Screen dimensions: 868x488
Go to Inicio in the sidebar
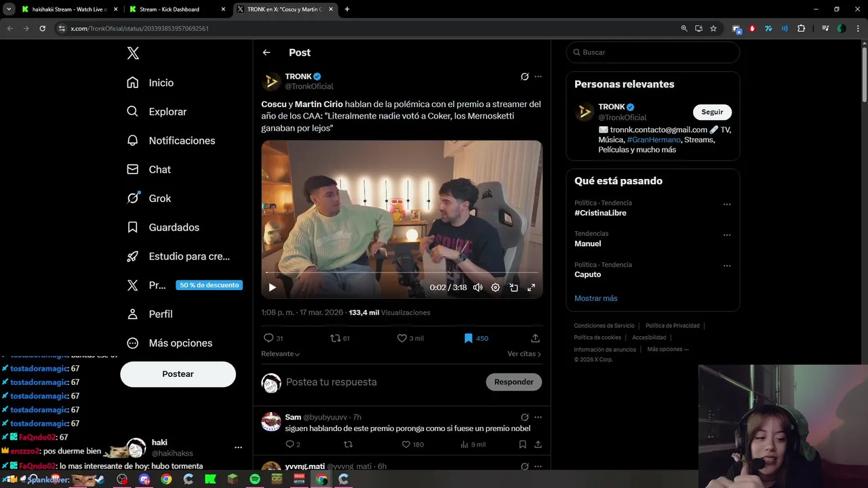(x=151, y=83)
